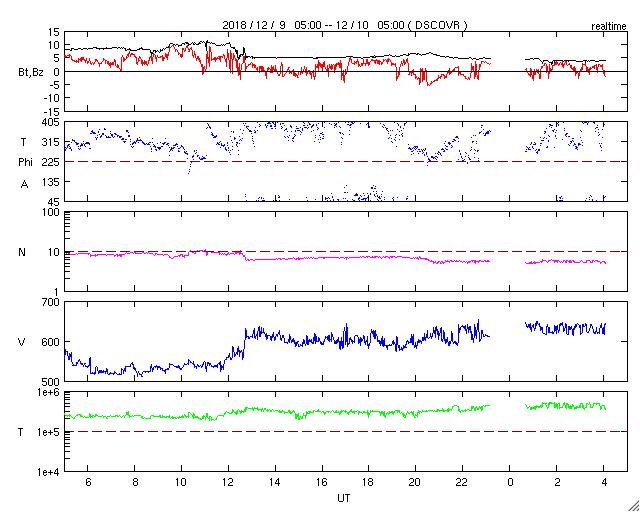Image resolution: width=640 pixels, height=512 pixels.
Task: Click the "1" tick of the N panel
Action: coord(57,292)
